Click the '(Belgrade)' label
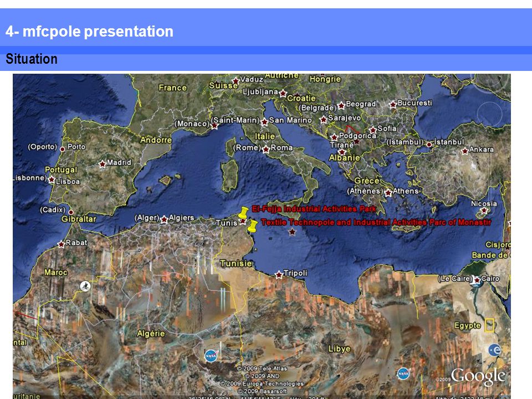Screen dimensions: 532x399 [318, 108]
